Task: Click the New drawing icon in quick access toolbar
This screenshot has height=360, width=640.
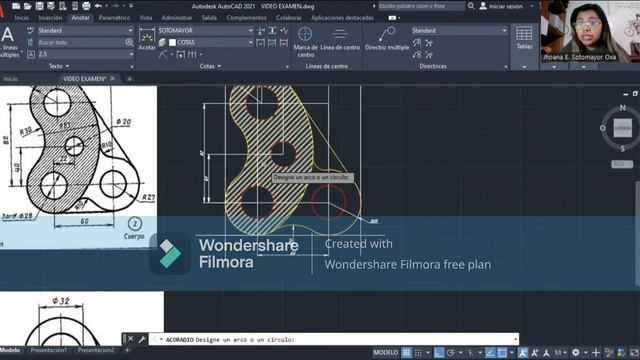Action: pyautogui.click(x=16, y=6)
